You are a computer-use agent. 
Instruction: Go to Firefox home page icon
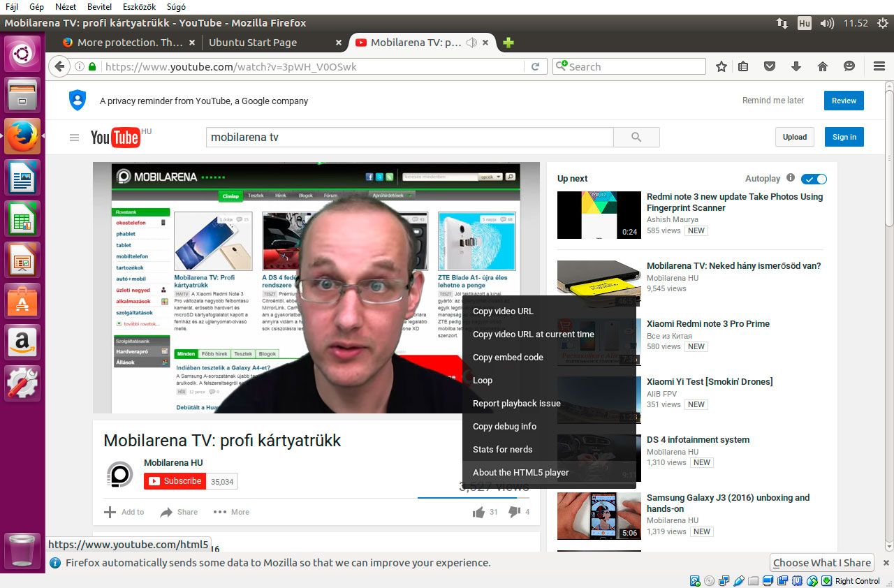point(822,66)
